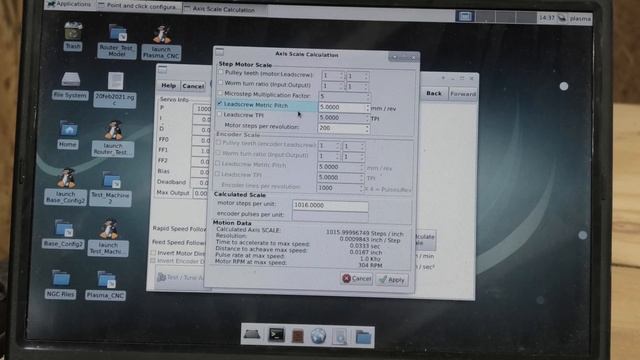640x360 pixels.
Task: Click network icon in top panel
Action: [x=562, y=18]
